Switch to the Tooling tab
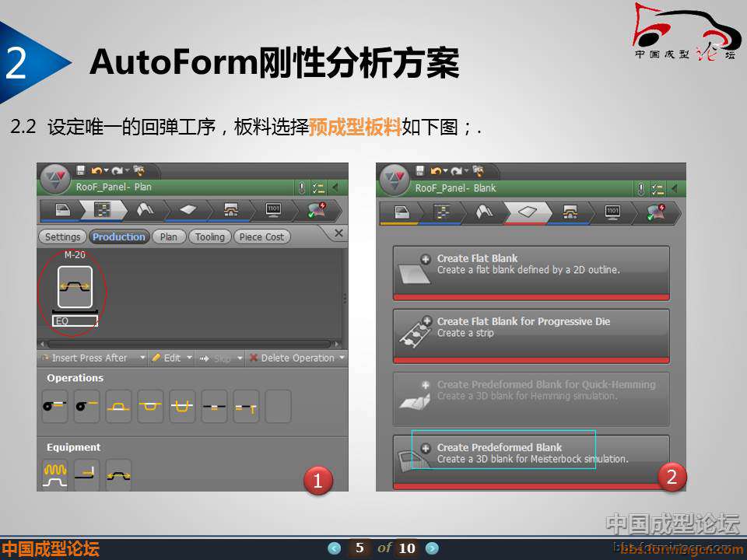The height and width of the screenshot is (560, 747). [209, 237]
